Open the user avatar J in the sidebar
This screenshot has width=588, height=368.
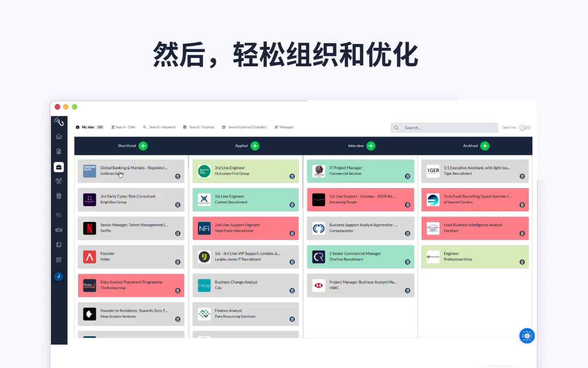[59, 276]
